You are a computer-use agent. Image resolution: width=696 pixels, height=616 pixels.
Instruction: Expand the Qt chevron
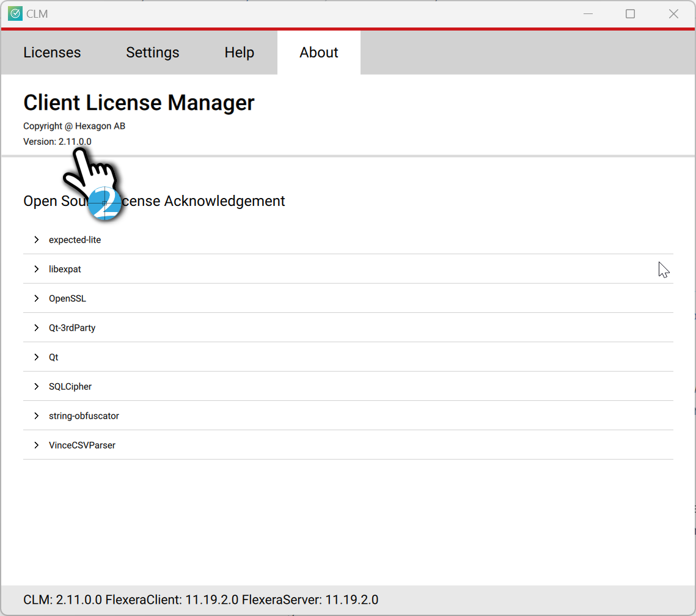coord(37,357)
